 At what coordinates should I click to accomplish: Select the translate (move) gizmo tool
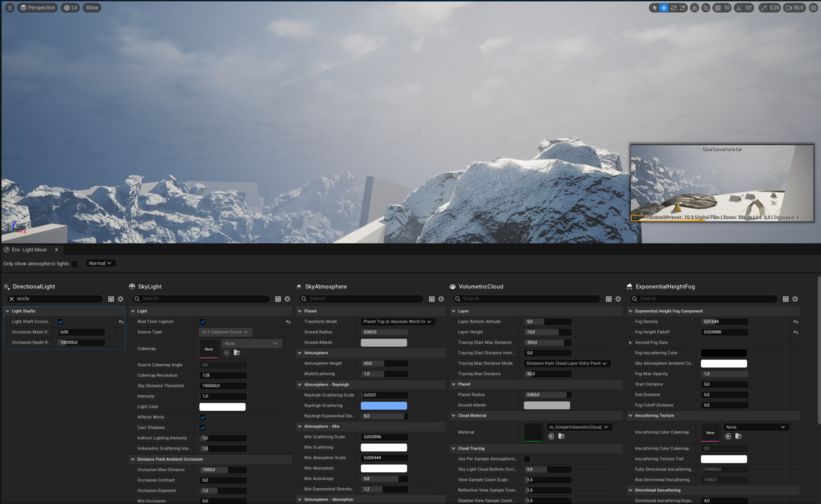pyautogui.click(x=664, y=7)
